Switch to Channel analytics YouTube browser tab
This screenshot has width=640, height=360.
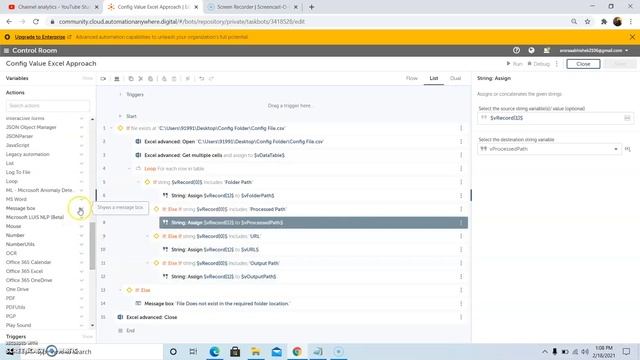point(53,7)
